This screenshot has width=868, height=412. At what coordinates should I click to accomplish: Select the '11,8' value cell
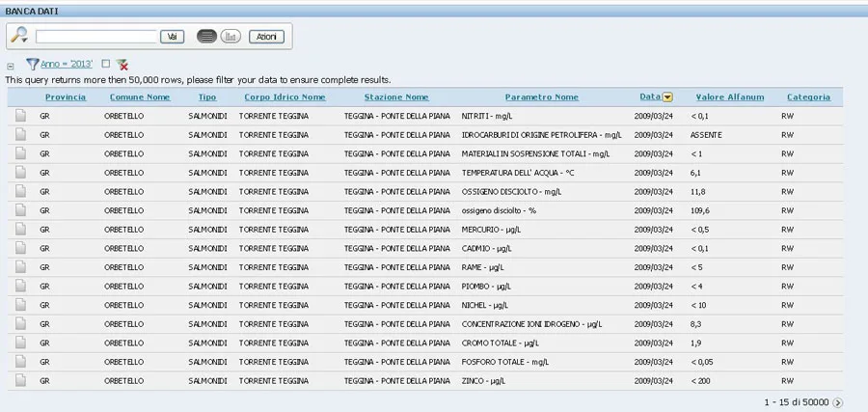click(697, 192)
